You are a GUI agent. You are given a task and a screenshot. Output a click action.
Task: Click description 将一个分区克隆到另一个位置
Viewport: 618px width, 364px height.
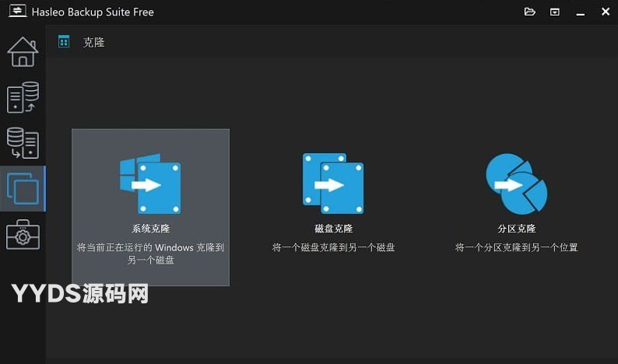[516, 247]
